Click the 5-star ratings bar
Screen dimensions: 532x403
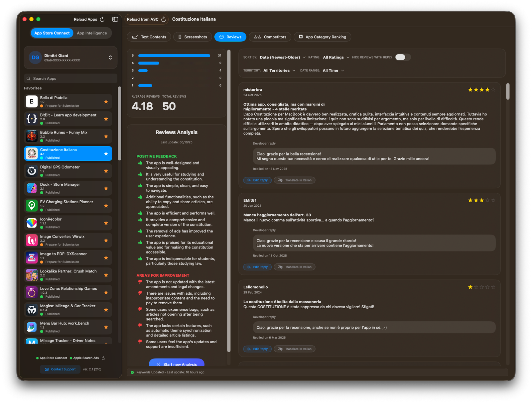(x=174, y=55)
